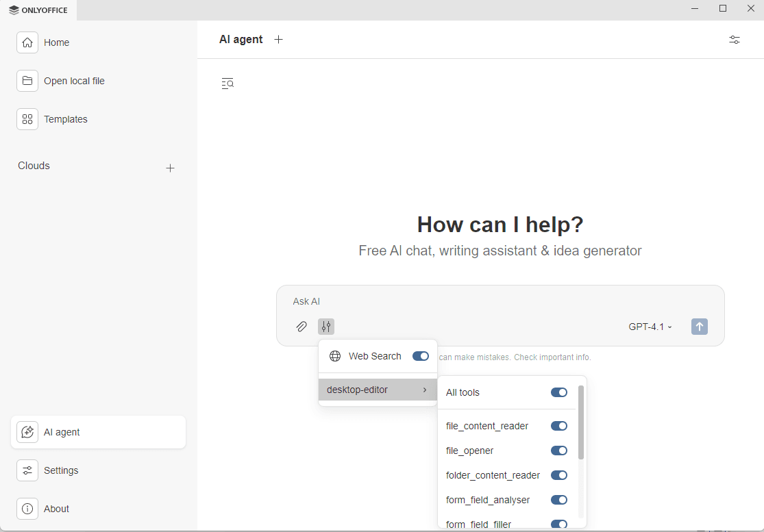Open the Templates panel icon
The image size is (764, 532).
pos(27,118)
